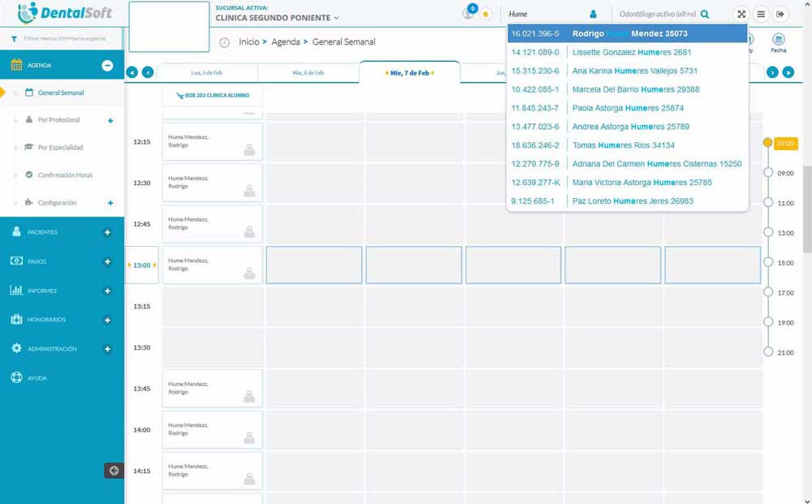Click the collapse sidebar arrow icon
Screen dimensions: 812x504
click(114, 470)
